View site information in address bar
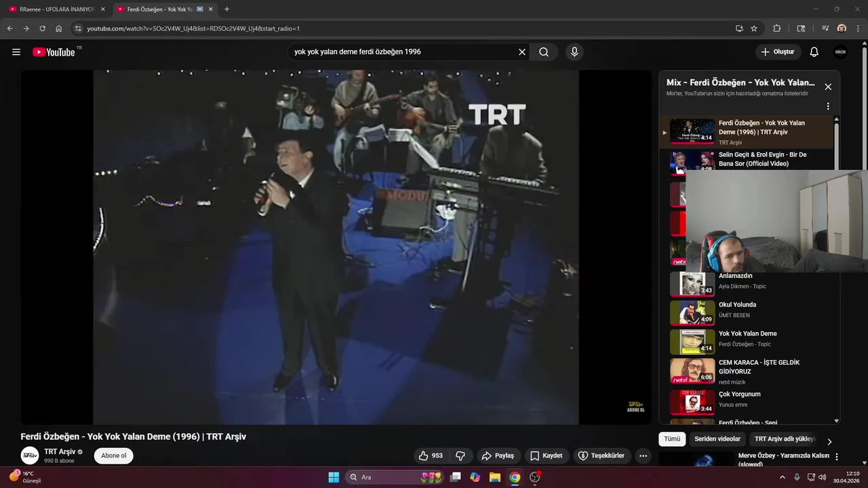This screenshot has width=868, height=488. 78,28
